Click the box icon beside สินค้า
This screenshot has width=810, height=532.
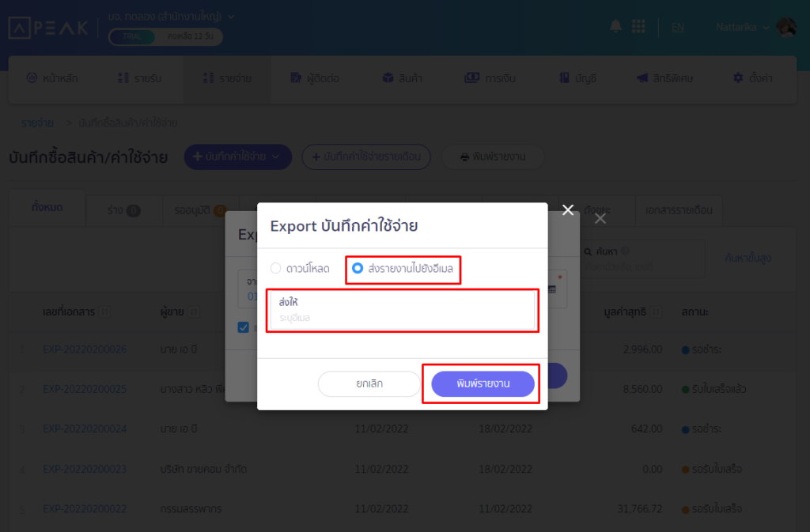point(388,78)
